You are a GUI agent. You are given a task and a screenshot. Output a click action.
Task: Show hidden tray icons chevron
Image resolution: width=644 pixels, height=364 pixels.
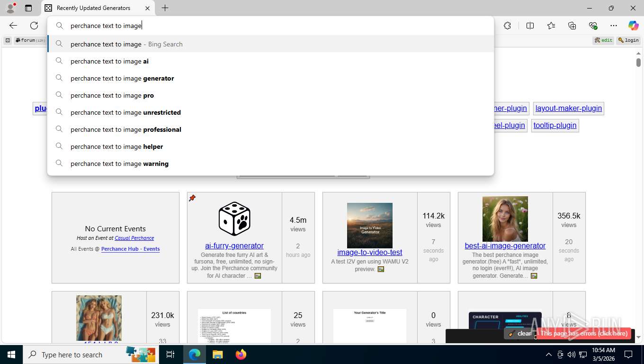(549, 355)
